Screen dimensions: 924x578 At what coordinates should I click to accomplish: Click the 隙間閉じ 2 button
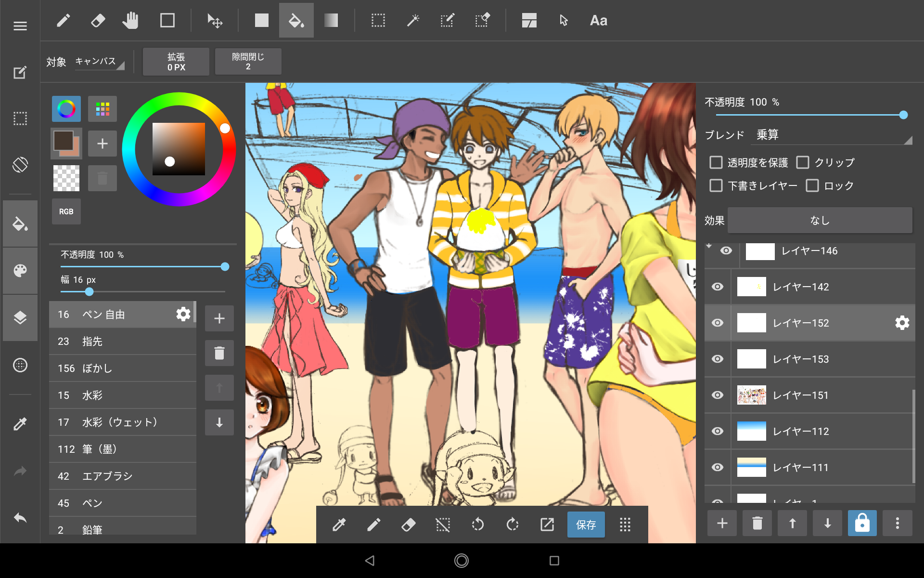pyautogui.click(x=248, y=62)
